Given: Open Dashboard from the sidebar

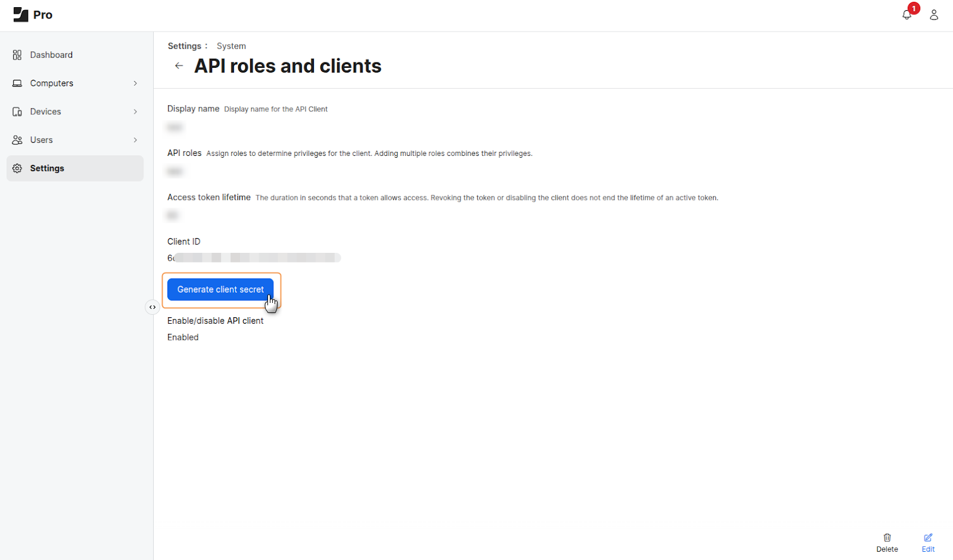Looking at the screenshot, I should pos(51,55).
